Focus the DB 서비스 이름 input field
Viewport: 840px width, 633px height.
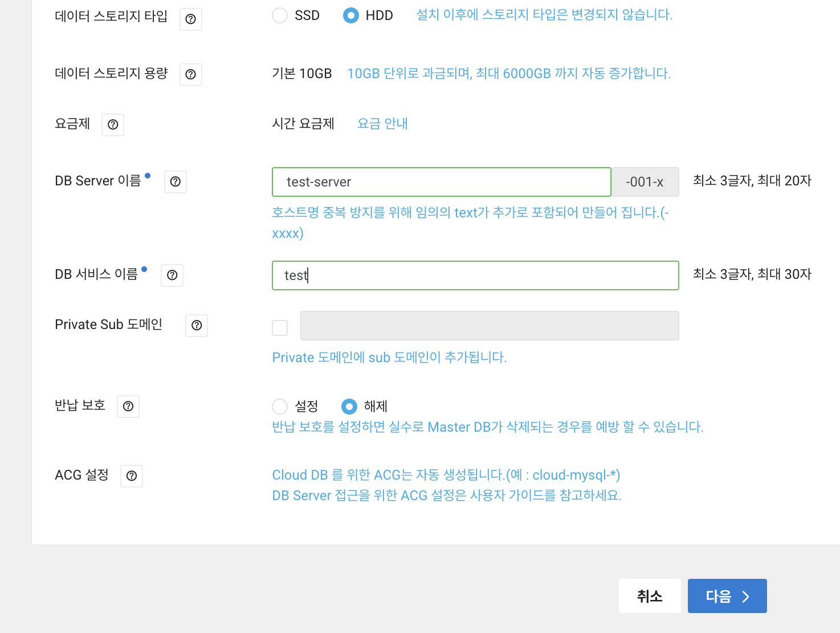point(475,275)
